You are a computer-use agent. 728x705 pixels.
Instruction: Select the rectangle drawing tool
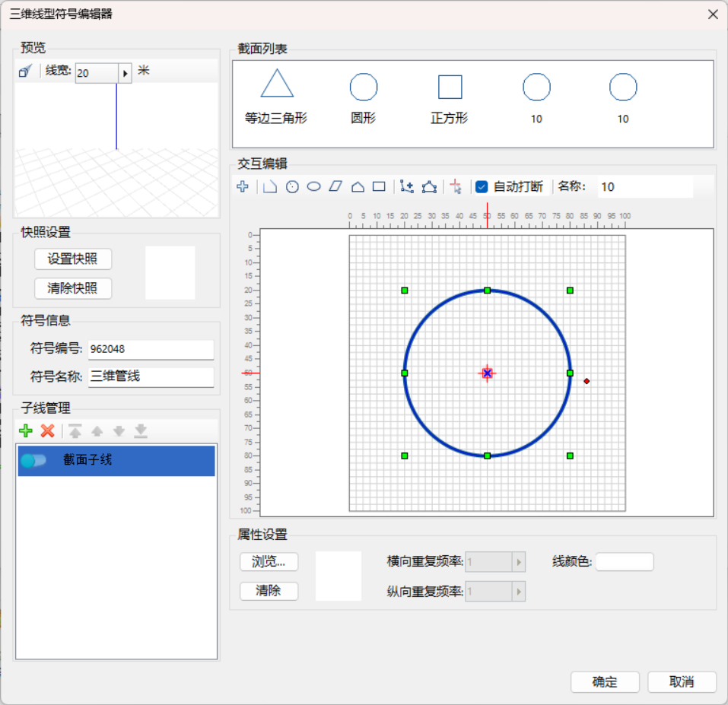coord(379,186)
